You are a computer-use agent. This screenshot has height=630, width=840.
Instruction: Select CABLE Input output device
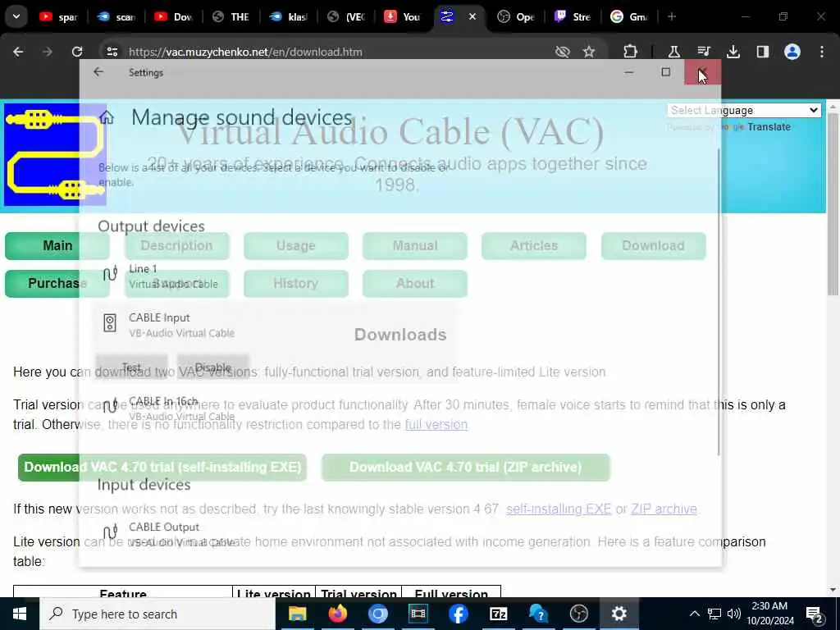(x=276, y=325)
